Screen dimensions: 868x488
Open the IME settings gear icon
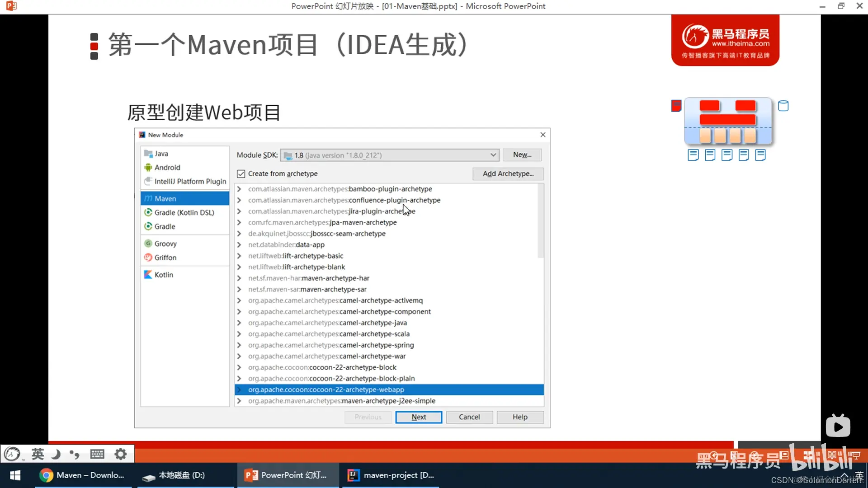(120, 454)
